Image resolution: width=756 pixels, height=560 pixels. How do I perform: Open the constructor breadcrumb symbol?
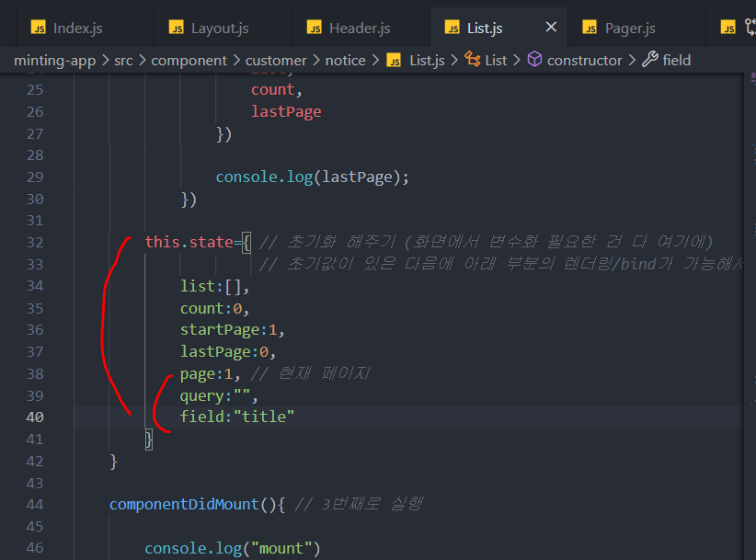[x=584, y=61]
